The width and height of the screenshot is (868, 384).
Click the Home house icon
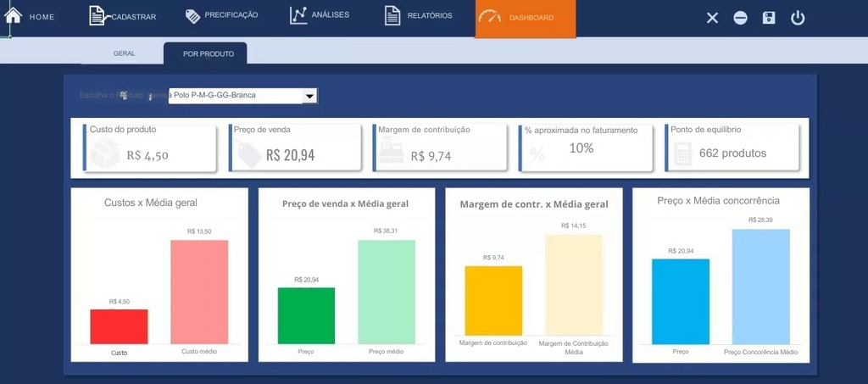tap(13, 15)
